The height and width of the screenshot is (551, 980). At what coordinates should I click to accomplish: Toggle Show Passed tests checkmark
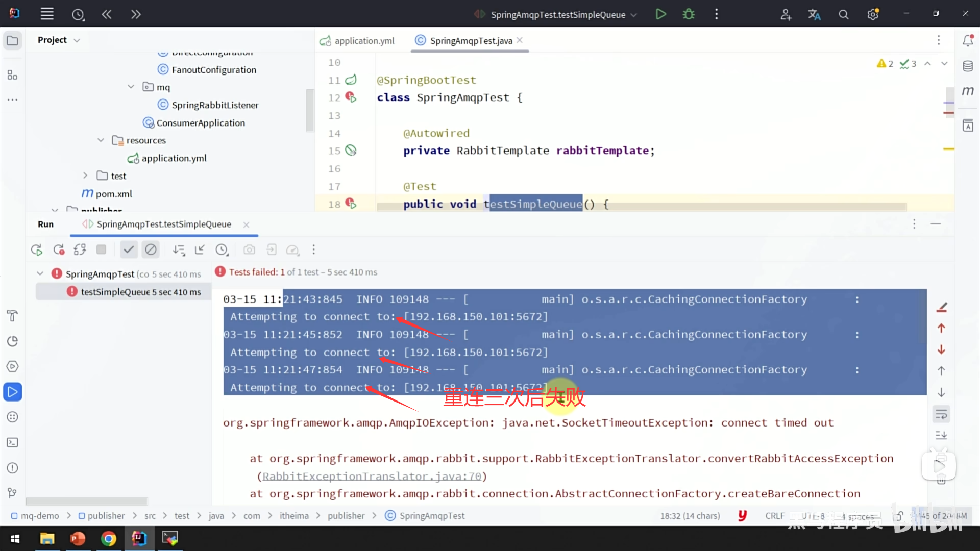(x=129, y=249)
